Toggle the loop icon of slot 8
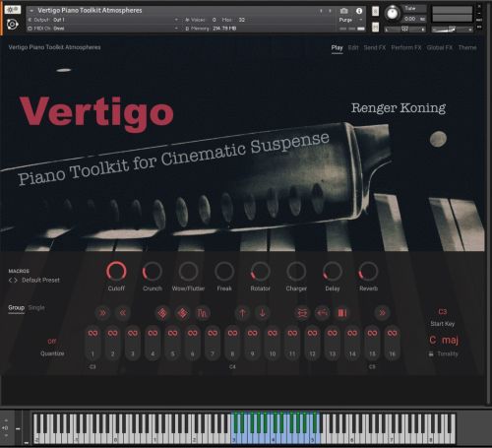This screenshot has width=492, height=448. (x=232, y=334)
